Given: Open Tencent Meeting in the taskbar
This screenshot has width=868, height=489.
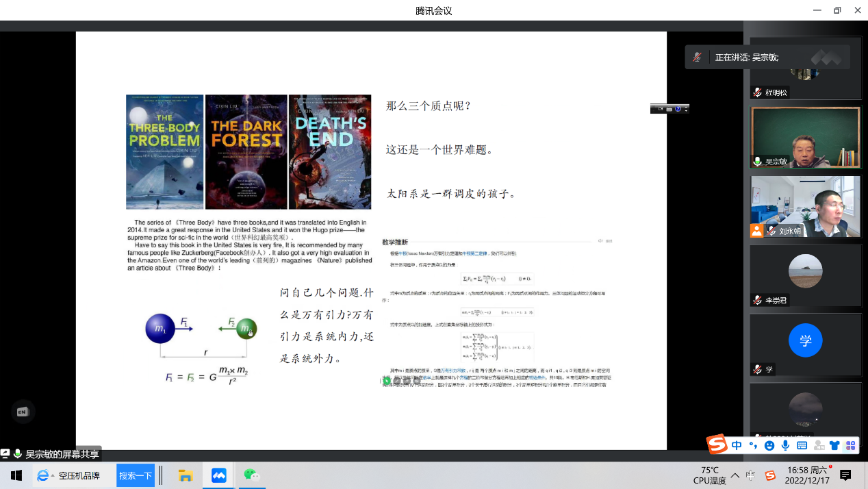Looking at the screenshot, I should [x=219, y=475].
